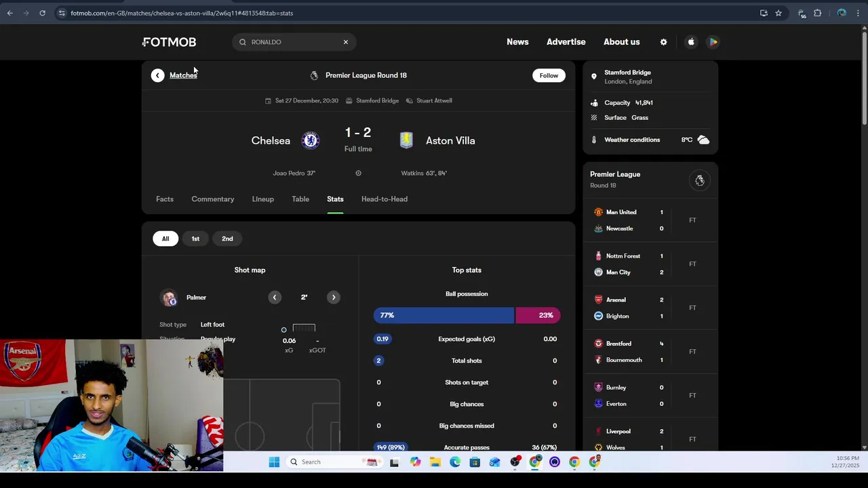Open the Brentford vs Bournemouth result

click(650, 352)
